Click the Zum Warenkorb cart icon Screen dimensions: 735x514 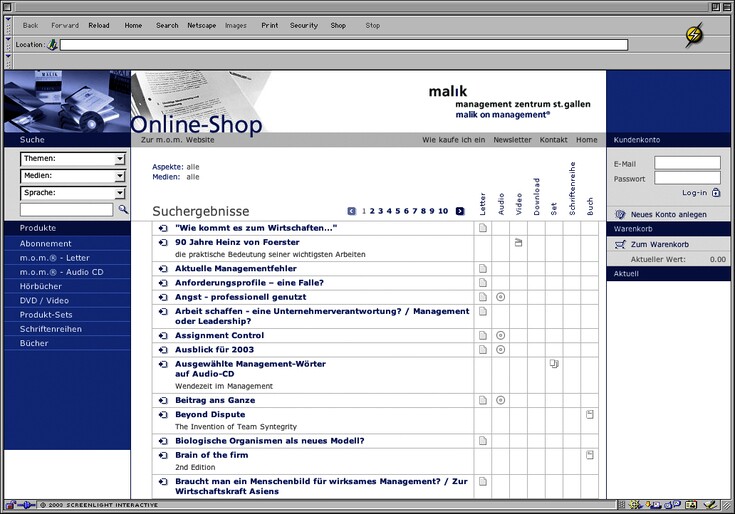point(620,244)
